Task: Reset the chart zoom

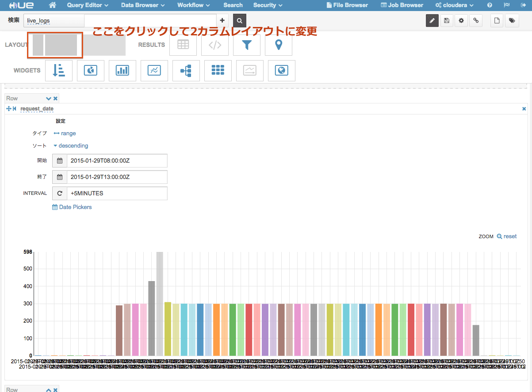Action: click(x=507, y=236)
